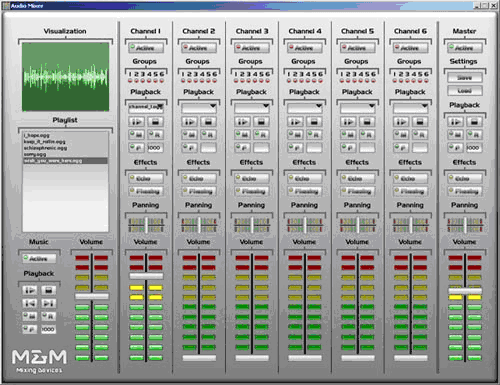Toggle the M button in Music section
Image resolution: width=500 pixels, height=385 pixels.
30,316
